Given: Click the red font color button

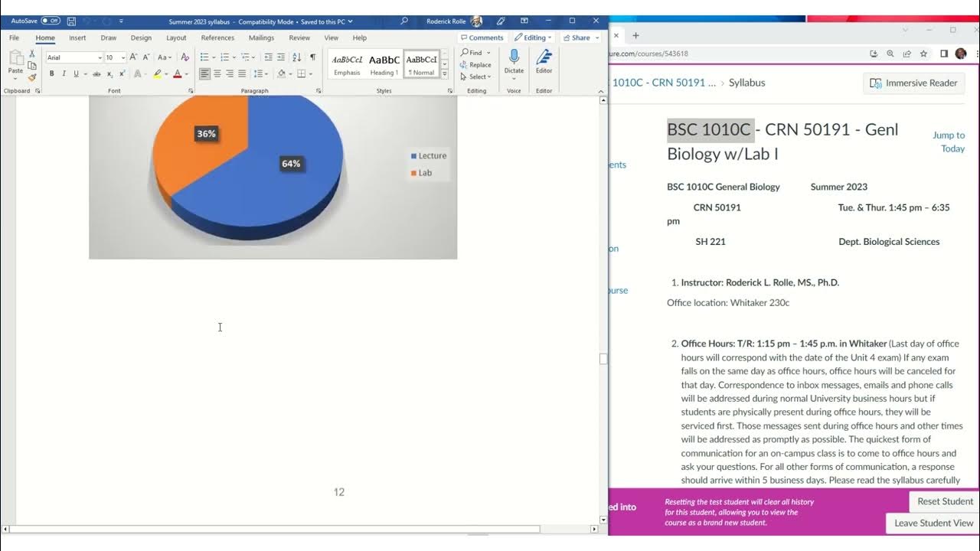Looking at the screenshot, I should tap(177, 73).
